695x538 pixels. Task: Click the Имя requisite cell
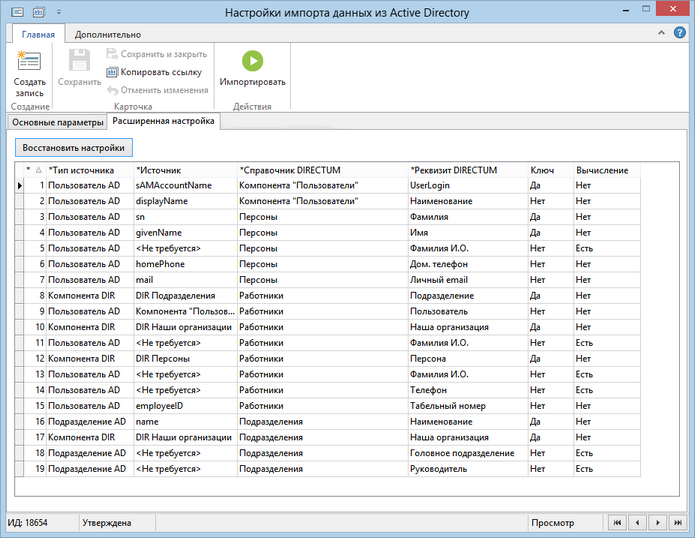click(468, 233)
